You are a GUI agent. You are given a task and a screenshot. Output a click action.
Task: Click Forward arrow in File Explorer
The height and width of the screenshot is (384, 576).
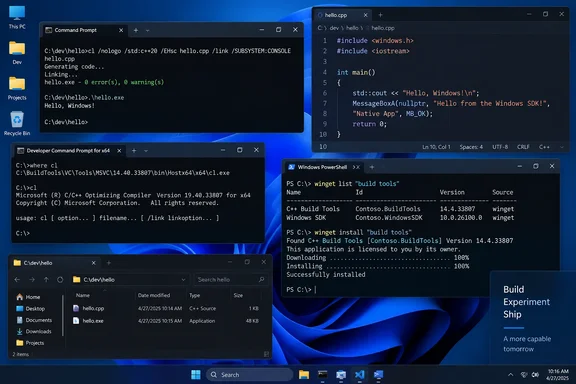32,280
